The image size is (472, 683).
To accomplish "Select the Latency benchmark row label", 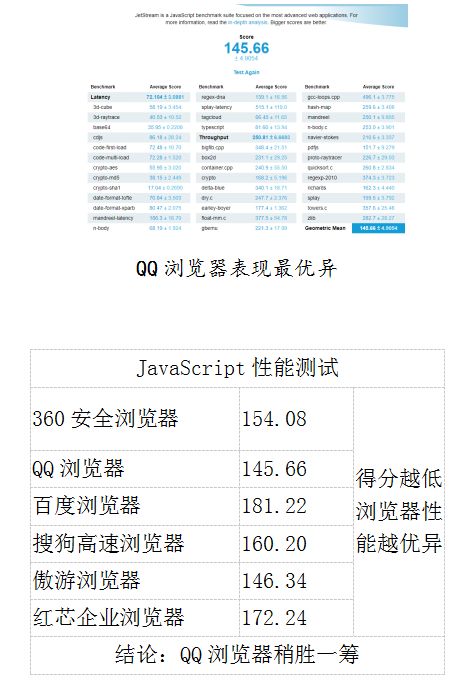I will pyautogui.click(x=101, y=97).
